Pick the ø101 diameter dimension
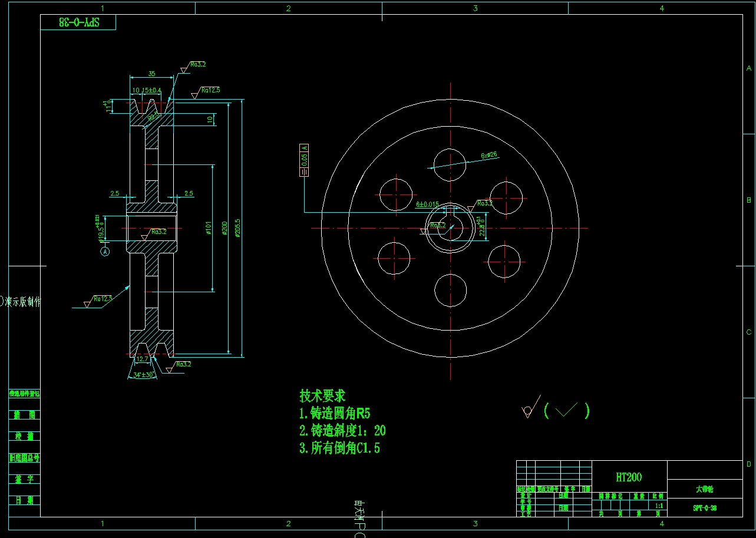This screenshot has width=756, height=538. [x=209, y=229]
